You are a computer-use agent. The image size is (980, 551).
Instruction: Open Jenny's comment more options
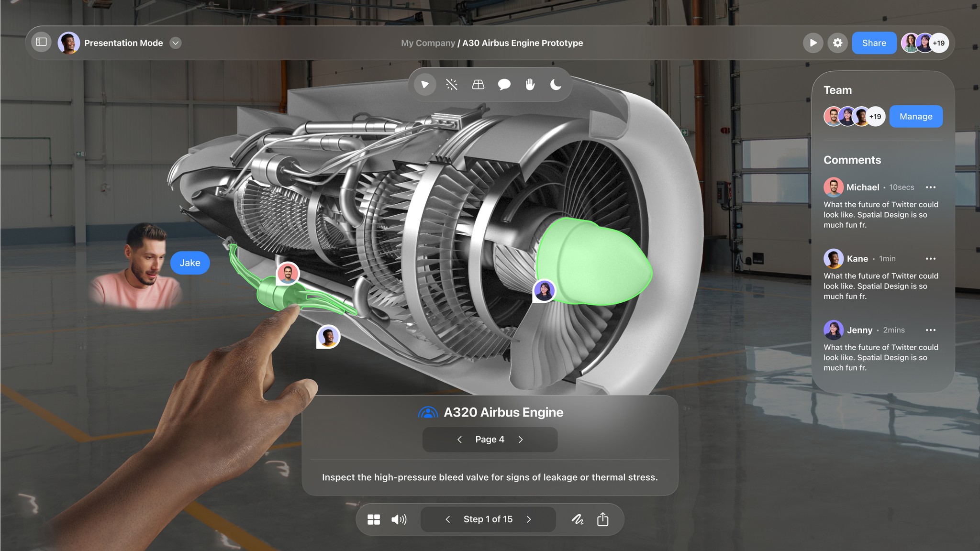point(930,330)
